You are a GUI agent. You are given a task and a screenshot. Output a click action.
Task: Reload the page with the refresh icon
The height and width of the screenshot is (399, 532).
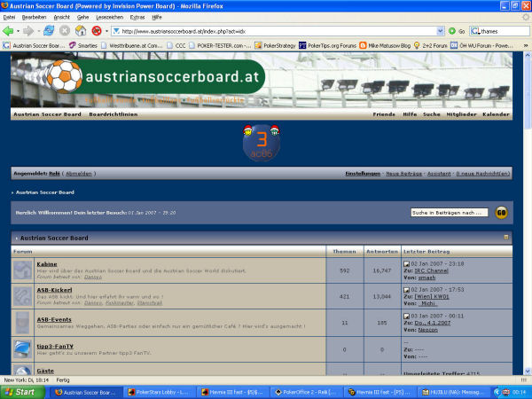[x=49, y=31]
